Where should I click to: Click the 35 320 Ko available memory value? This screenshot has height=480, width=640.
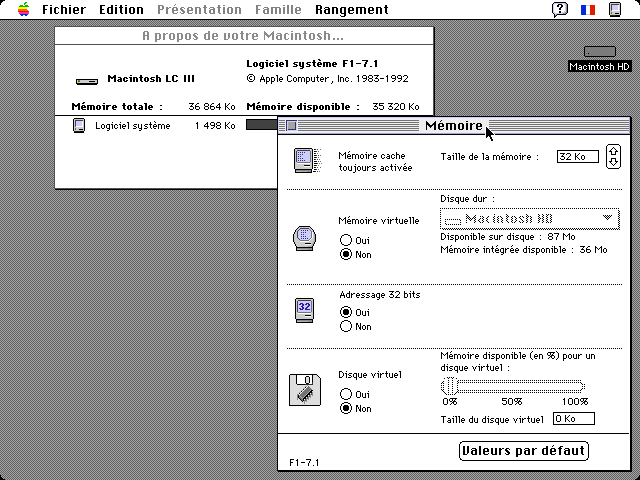coord(396,107)
